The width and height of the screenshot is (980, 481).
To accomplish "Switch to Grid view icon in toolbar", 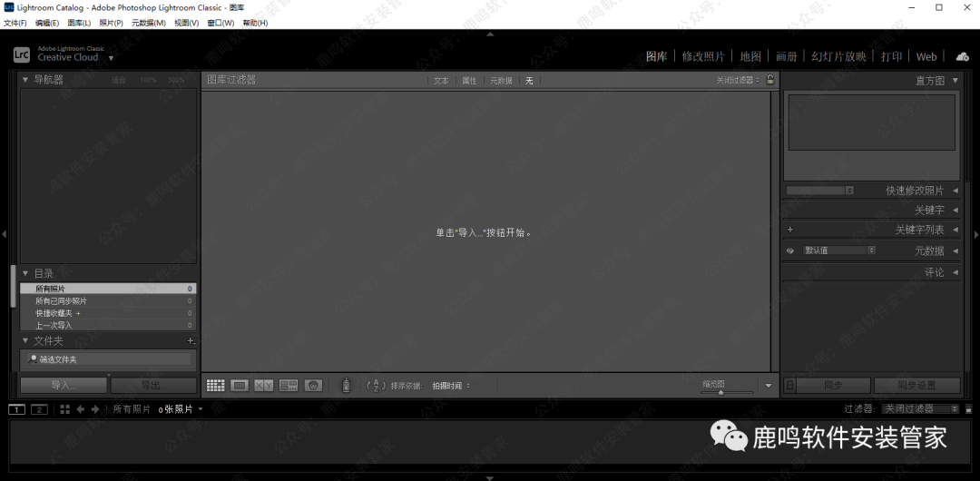I will (216, 386).
